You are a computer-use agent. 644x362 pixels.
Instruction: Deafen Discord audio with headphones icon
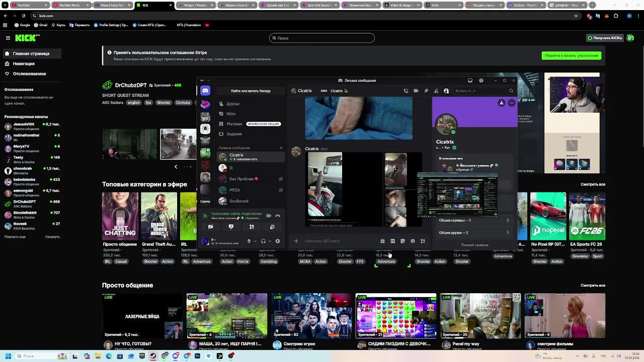(263, 241)
